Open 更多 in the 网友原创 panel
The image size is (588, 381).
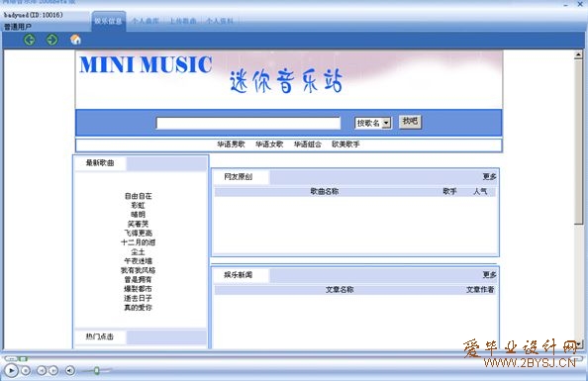click(x=489, y=176)
